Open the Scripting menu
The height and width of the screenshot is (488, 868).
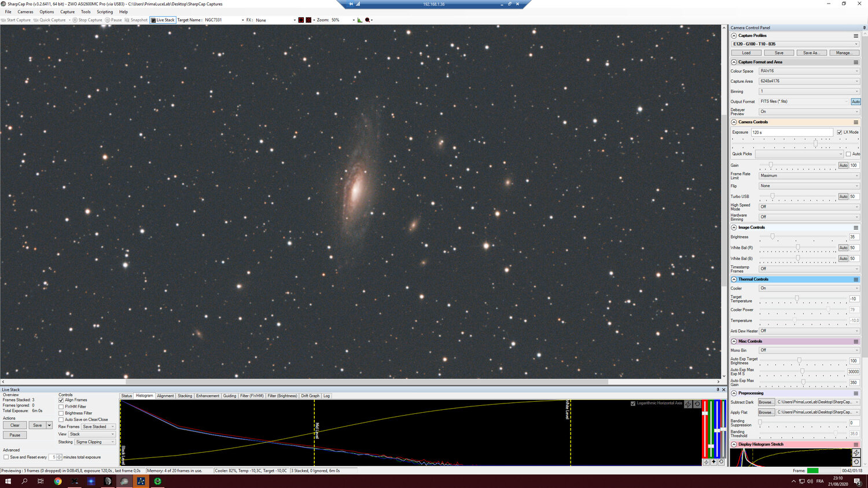point(105,12)
